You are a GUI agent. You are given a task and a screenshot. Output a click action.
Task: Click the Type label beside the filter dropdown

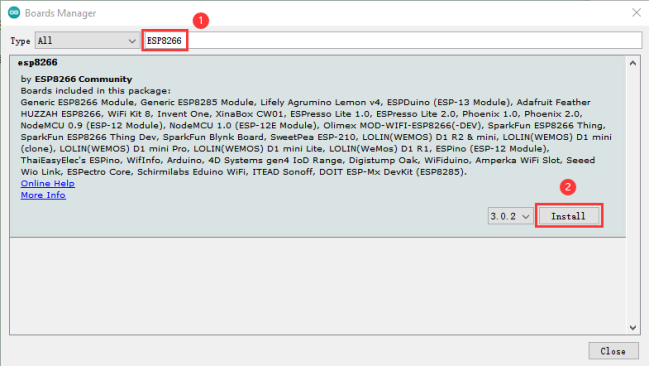click(20, 41)
